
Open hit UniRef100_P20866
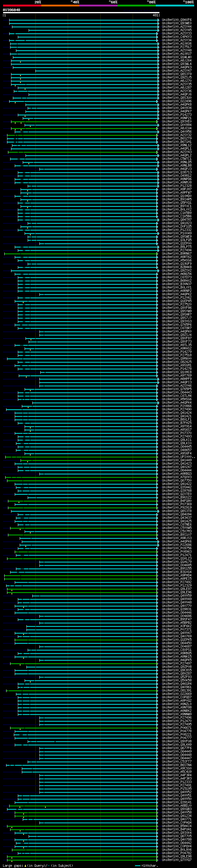click(x=177, y=406)
